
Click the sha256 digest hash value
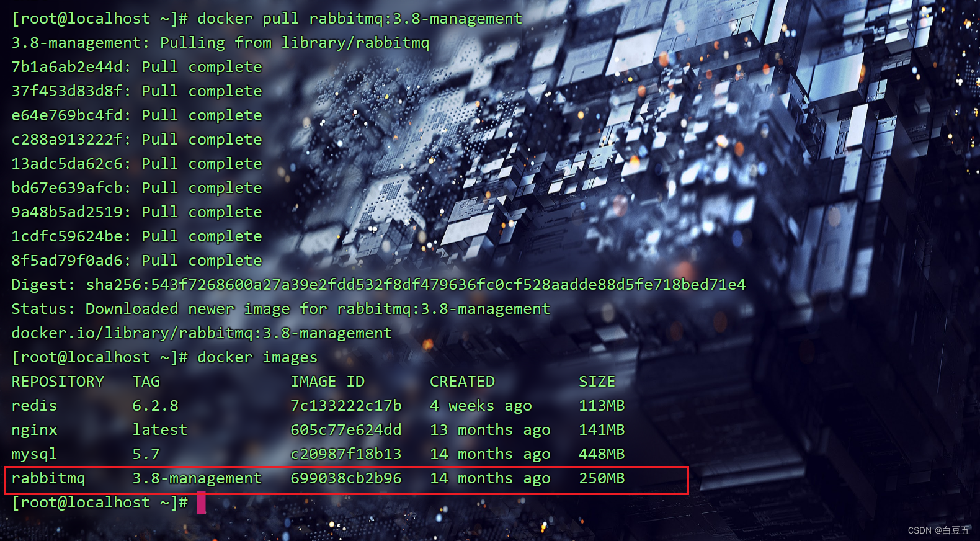[x=416, y=285]
